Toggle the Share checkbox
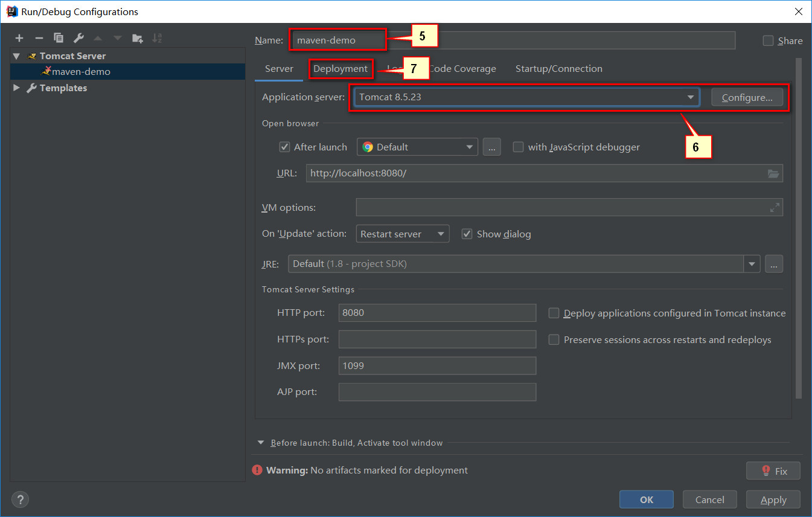The height and width of the screenshot is (517, 812). 768,40
